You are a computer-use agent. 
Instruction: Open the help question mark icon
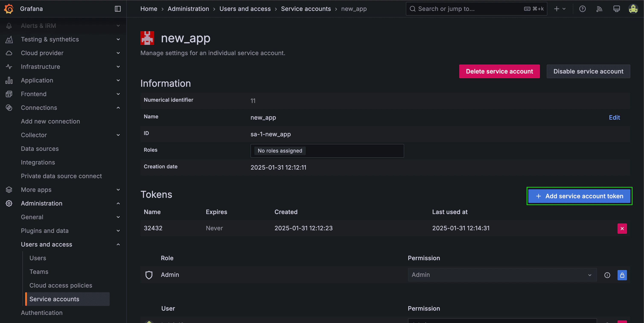click(x=582, y=9)
